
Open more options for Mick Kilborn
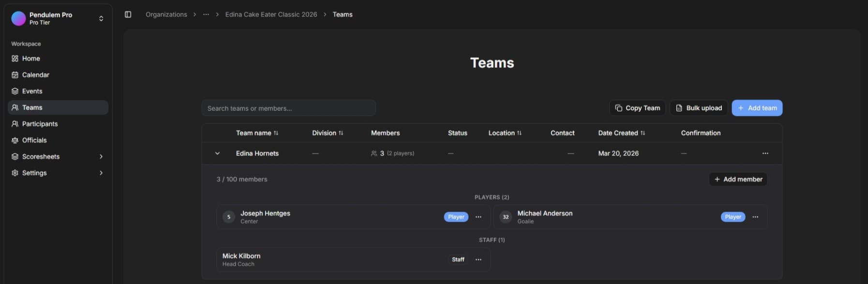[479, 259]
